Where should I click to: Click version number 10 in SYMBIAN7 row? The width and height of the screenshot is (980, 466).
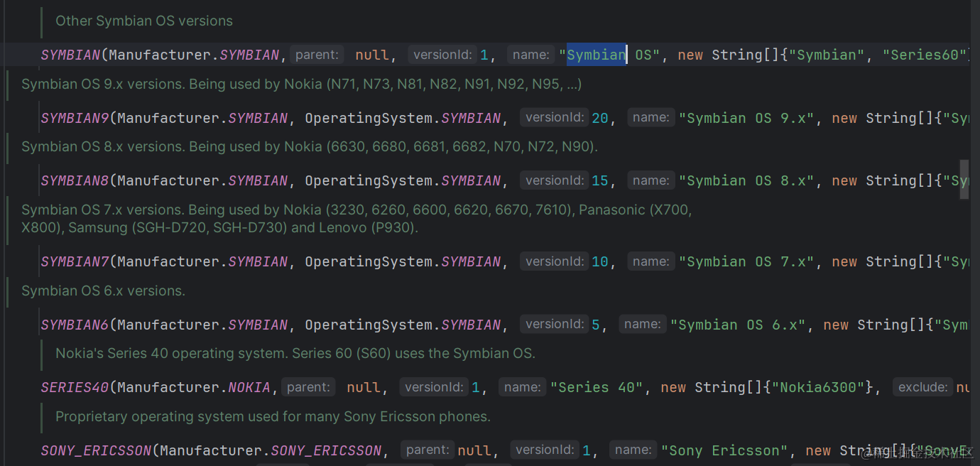pos(600,261)
